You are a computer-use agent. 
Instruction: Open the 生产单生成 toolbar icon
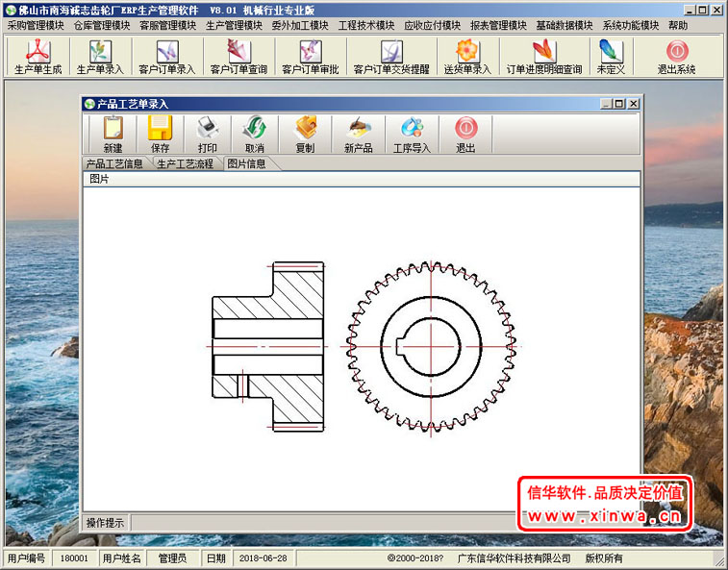coord(38,57)
